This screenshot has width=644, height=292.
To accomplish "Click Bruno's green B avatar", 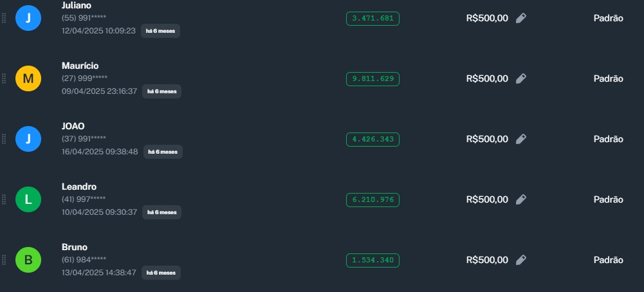I will coord(28,260).
